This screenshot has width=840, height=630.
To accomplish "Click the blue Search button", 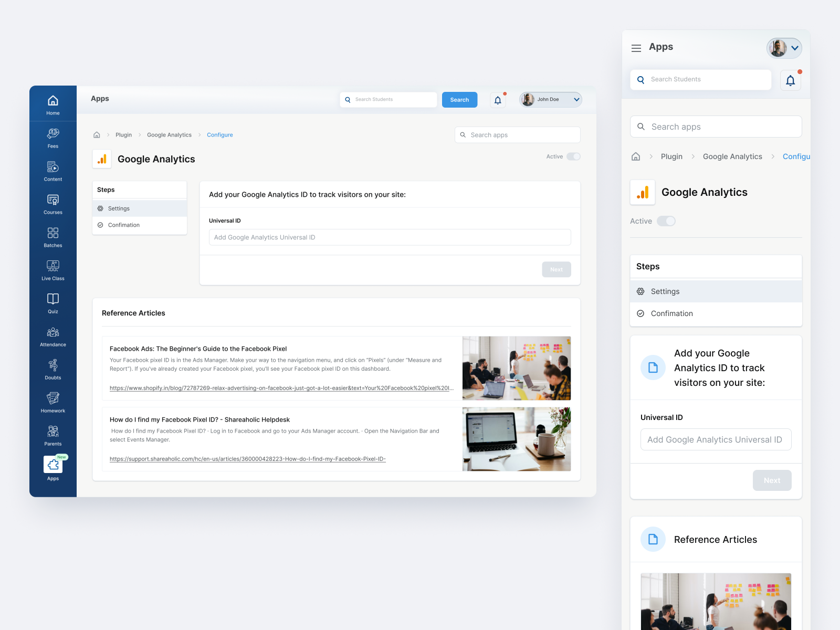I will pyautogui.click(x=459, y=100).
